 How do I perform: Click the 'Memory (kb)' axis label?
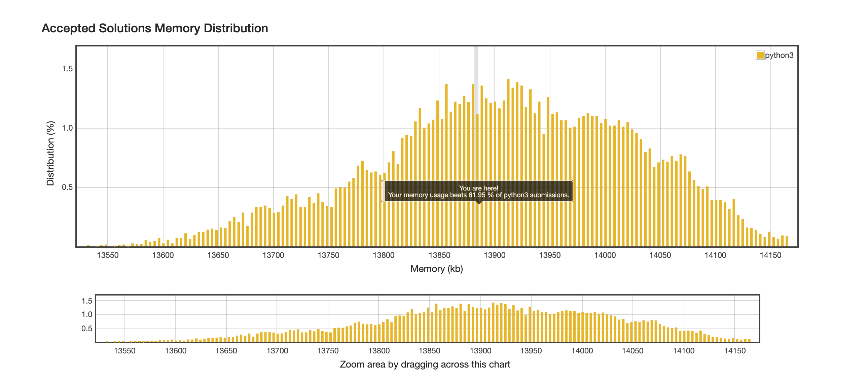click(x=436, y=269)
